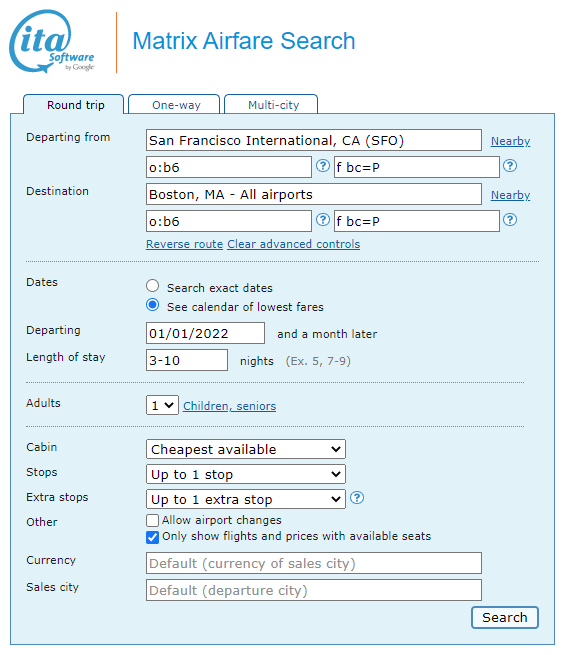Expand the Cabin dropdown
This screenshot has height=655, width=562.
(x=246, y=449)
